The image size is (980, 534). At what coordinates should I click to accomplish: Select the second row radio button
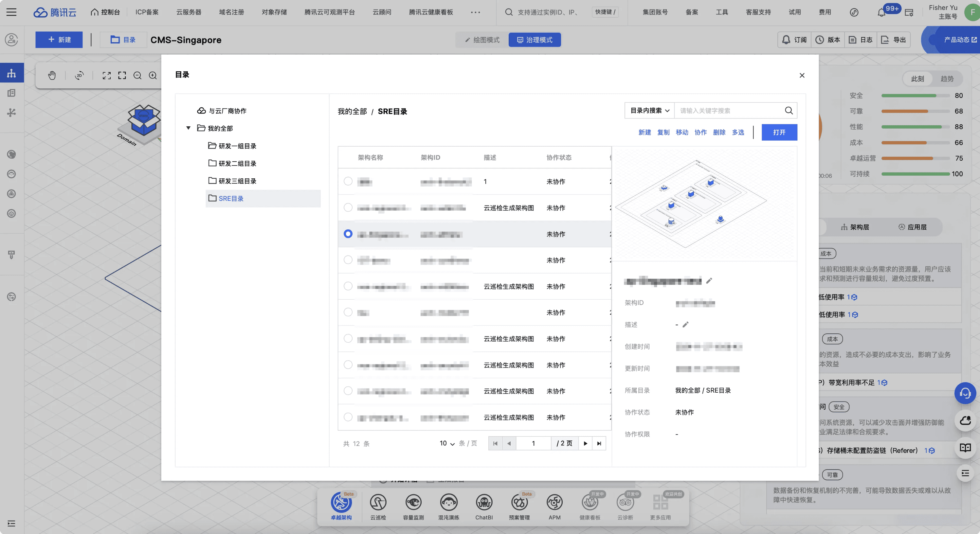coord(348,208)
